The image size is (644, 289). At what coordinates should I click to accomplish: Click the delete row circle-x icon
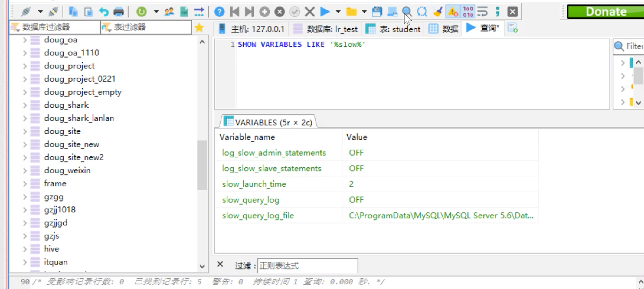(280, 12)
